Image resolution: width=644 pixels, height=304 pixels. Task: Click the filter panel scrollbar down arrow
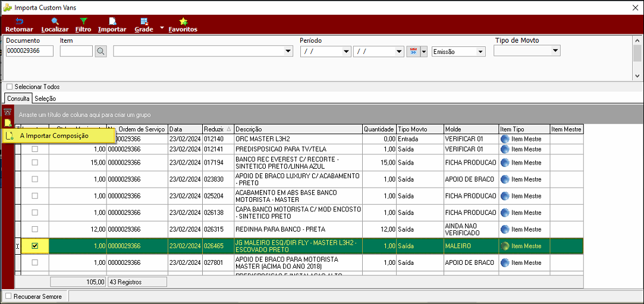click(637, 76)
